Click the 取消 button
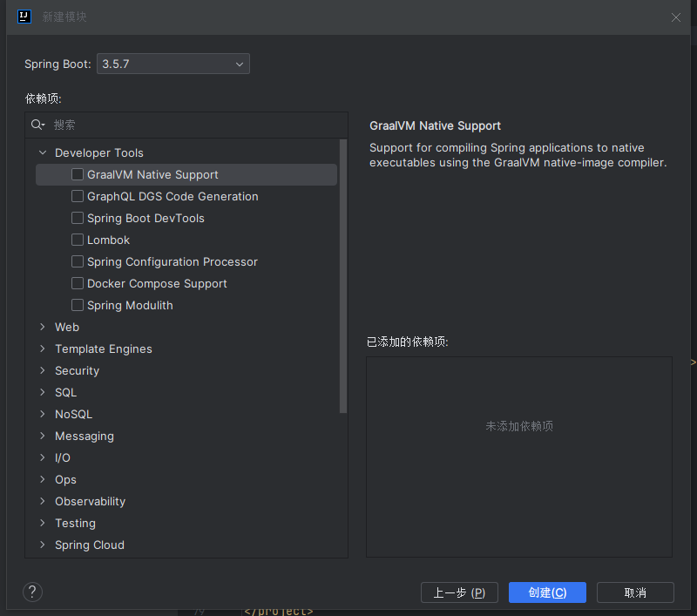 coord(635,592)
